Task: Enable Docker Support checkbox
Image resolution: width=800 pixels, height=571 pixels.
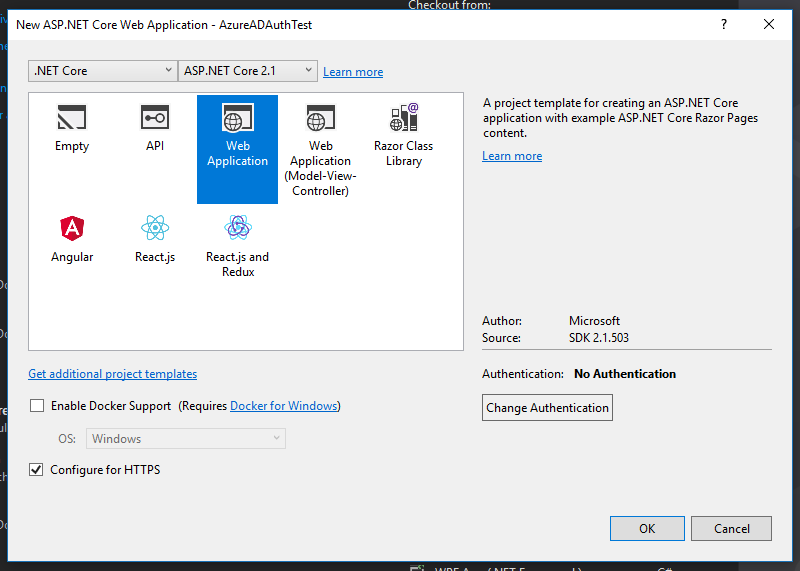Action: tap(37, 406)
